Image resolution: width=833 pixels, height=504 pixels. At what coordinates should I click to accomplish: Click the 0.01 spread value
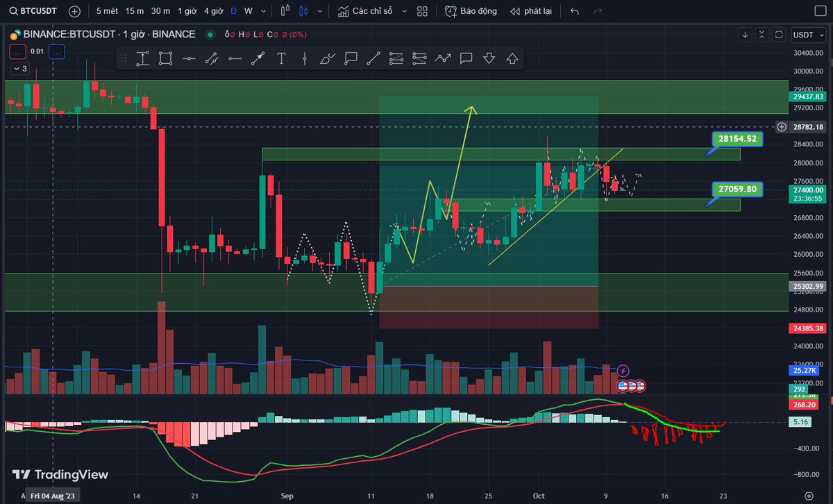(37, 51)
